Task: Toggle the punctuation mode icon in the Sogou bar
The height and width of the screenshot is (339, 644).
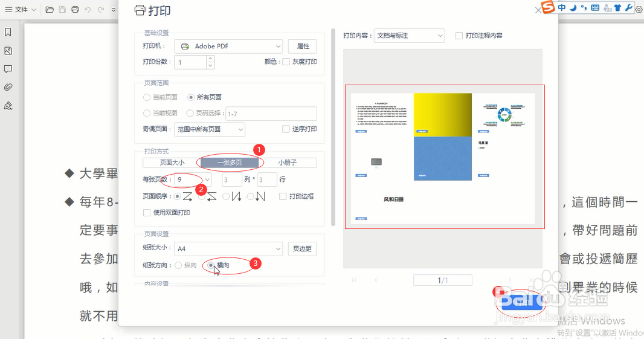Action: click(x=584, y=7)
